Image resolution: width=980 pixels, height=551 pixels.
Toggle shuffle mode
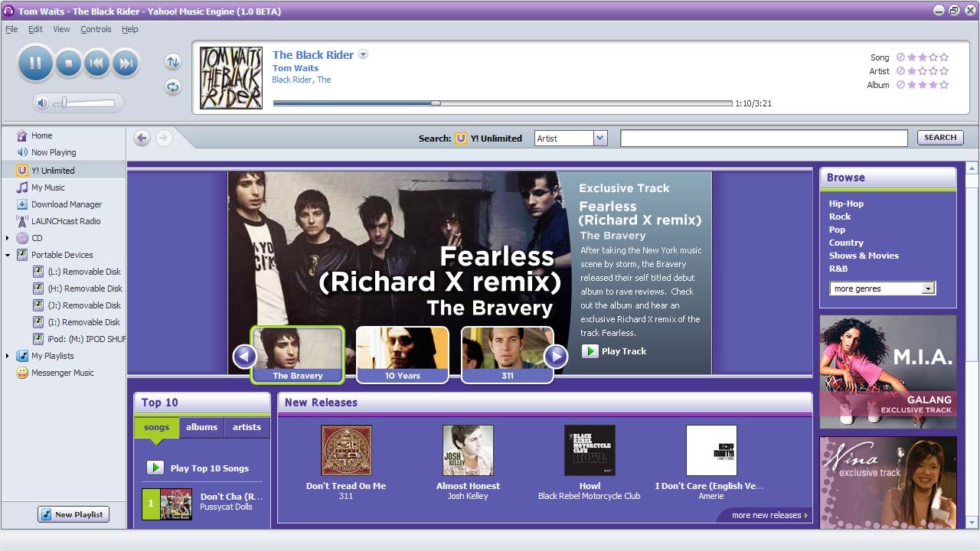(173, 62)
